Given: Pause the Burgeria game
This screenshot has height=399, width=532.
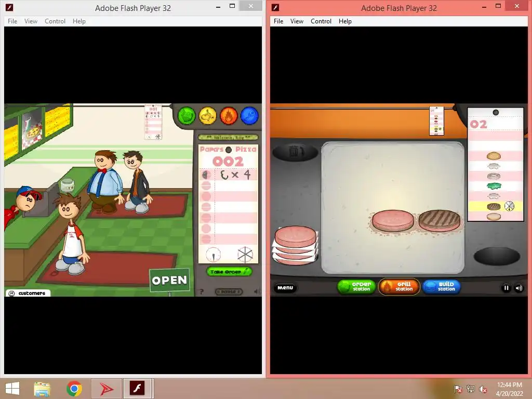Looking at the screenshot, I should point(506,288).
